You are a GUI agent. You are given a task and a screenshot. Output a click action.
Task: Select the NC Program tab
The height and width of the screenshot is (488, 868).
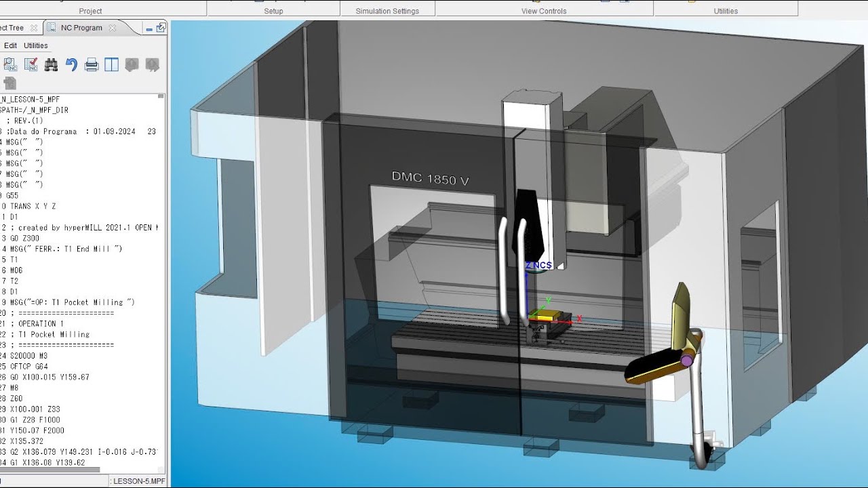coord(81,28)
